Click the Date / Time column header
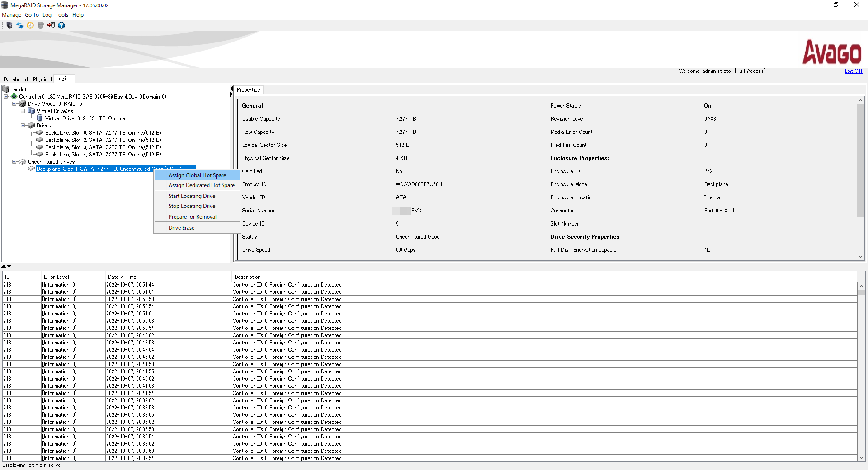This screenshot has width=868, height=470. 169,277
